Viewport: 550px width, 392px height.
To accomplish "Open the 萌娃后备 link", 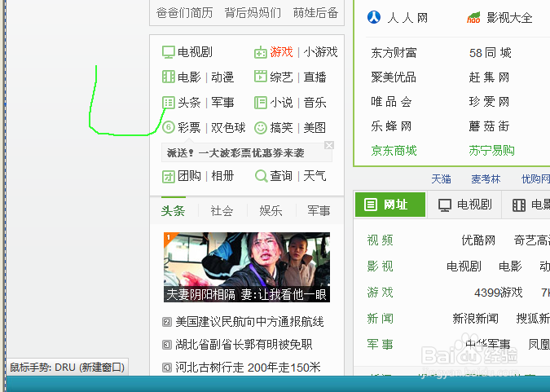I will (x=315, y=13).
